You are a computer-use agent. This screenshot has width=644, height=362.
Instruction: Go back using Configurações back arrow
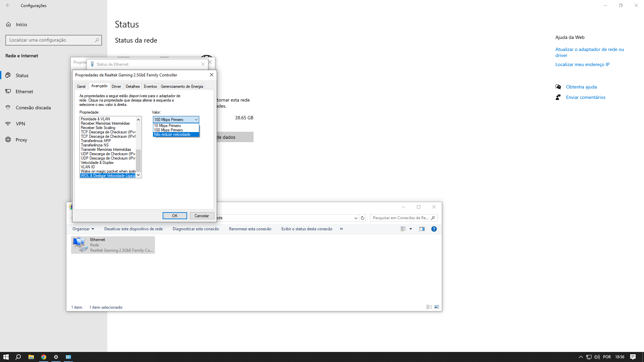click(8, 5)
